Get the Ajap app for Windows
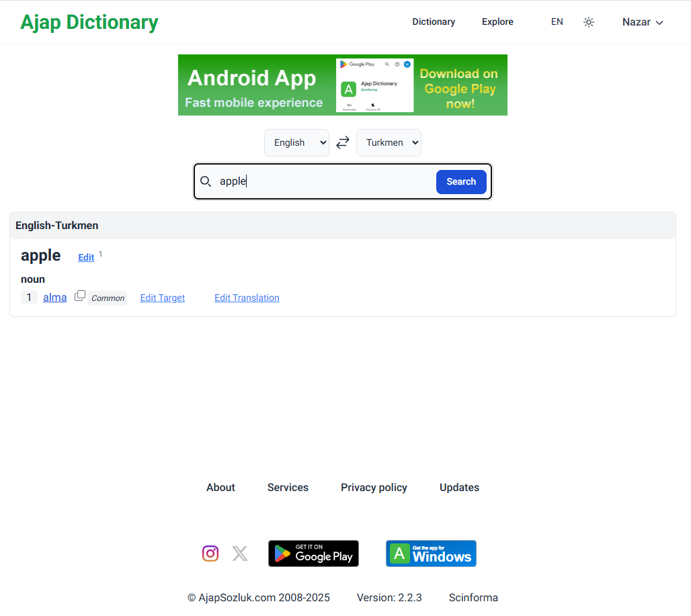This screenshot has height=616, width=691. [x=431, y=554]
